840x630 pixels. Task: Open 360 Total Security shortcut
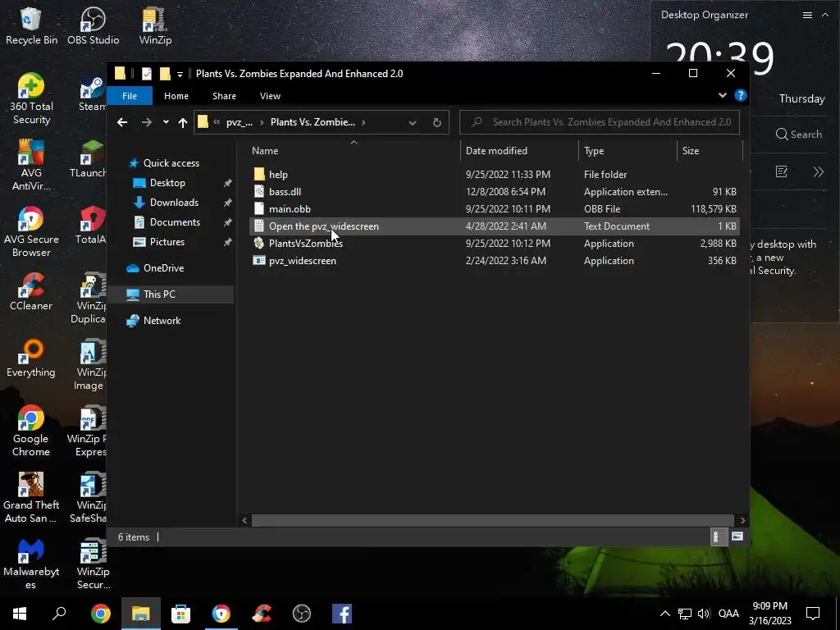(32, 99)
